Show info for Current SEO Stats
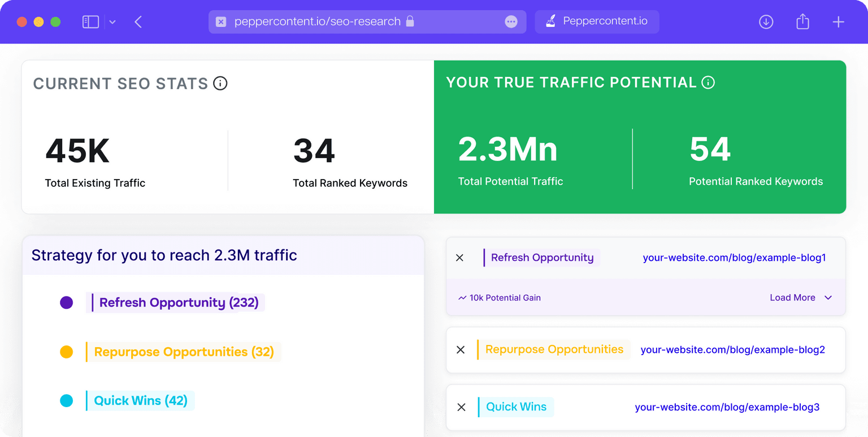The width and height of the screenshot is (868, 437). 220,84
